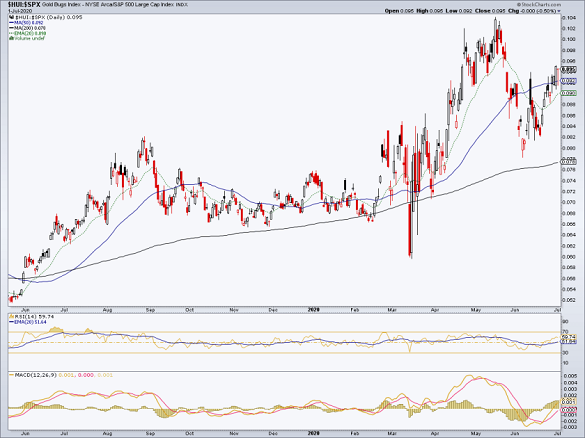This screenshot has width=585, height=438.
Task: Click the 0.092 MA(50) price tag on right axis
Action: tap(569, 81)
